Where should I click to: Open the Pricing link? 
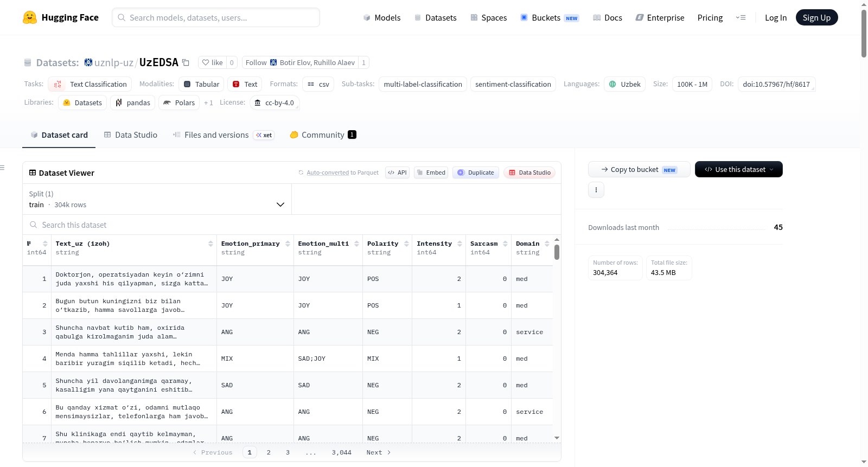click(x=710, y=17)
